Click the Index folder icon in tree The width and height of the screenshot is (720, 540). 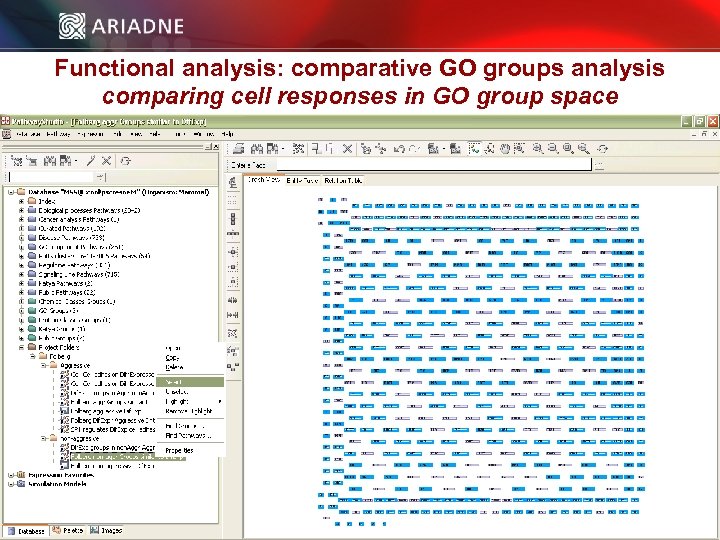coord(32,201)
